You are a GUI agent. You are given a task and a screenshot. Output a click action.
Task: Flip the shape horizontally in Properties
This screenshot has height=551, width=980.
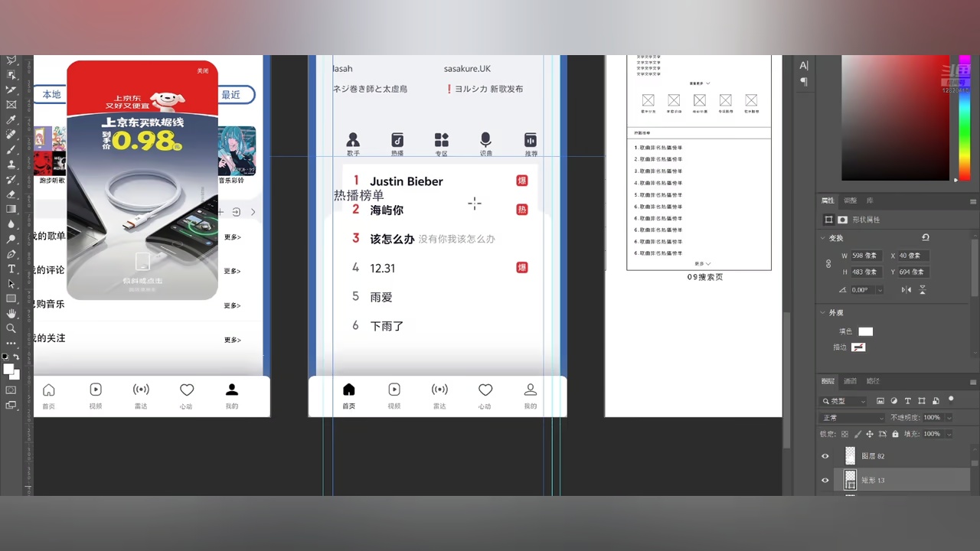click(x=906, y=290)
